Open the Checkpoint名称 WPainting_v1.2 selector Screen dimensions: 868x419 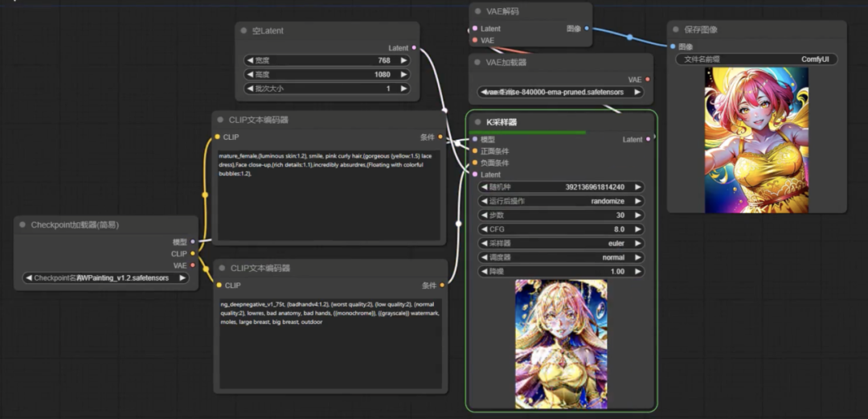[106, 278]
